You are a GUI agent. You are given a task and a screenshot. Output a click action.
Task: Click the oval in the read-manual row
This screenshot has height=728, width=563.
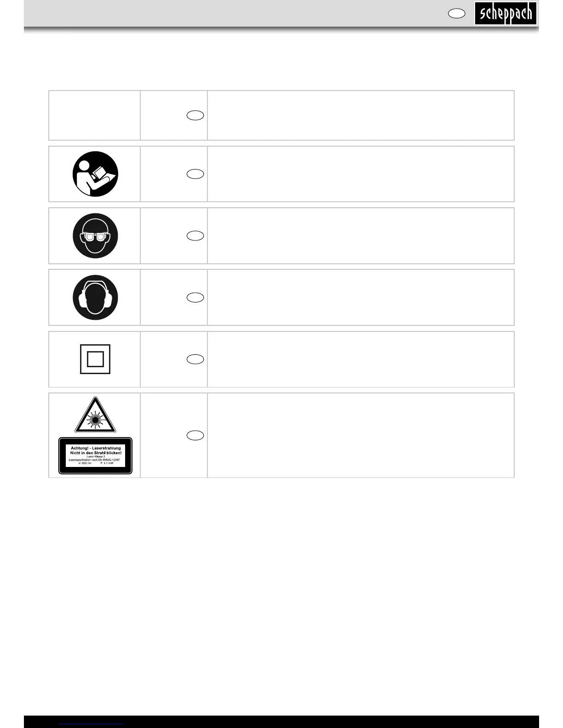pyautogui.click(x=195, y=174)
